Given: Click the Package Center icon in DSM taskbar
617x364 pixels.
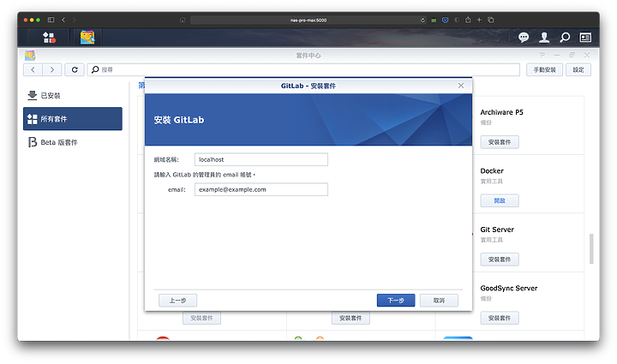Looking at the screenshot, I should [87, 38].
